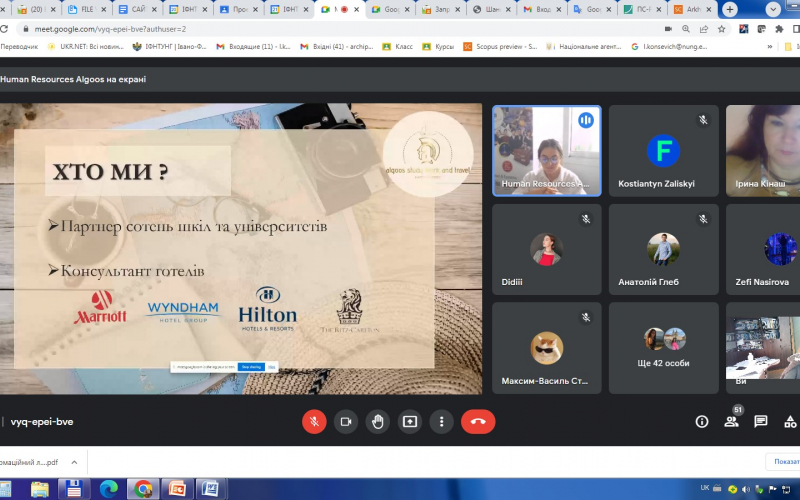Start presenting your screen

(410, 422)
